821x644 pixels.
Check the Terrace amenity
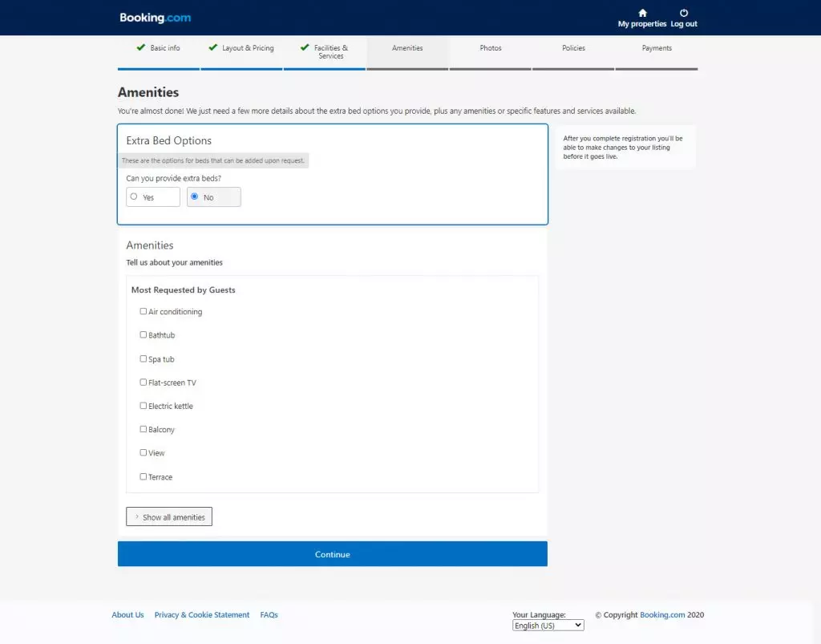[x=143, y=476]
